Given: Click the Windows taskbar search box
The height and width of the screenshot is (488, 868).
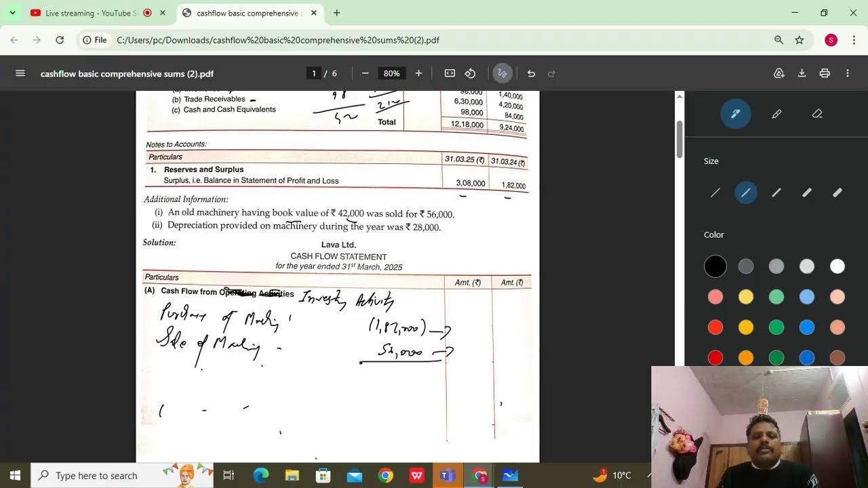Looking at the screenshot, I should [x=122, y=475].
